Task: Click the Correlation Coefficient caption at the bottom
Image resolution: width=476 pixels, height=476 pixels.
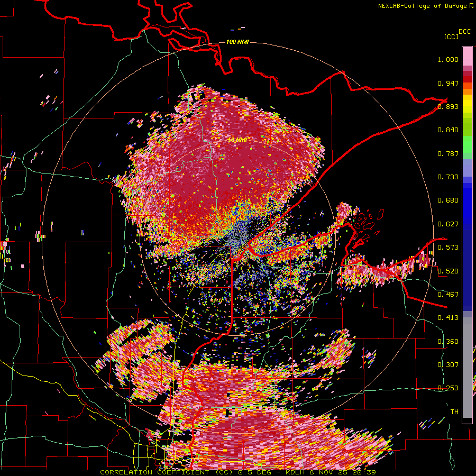Action: click(237, 472)
